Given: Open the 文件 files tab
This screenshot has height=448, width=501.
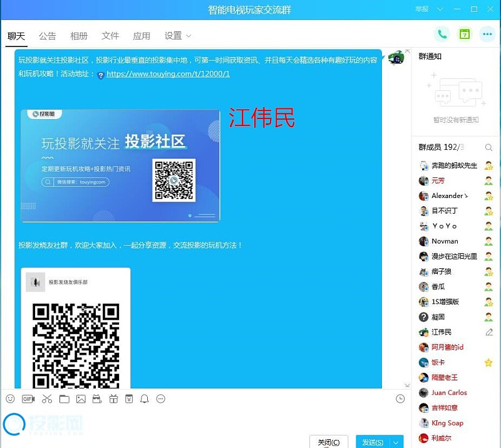Looking at the screenshot, I should [x=110, y=36].
